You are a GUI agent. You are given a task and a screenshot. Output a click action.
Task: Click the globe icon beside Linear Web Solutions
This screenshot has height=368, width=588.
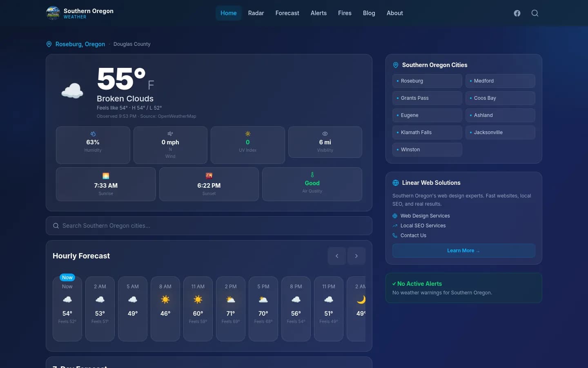coord(396,183)
